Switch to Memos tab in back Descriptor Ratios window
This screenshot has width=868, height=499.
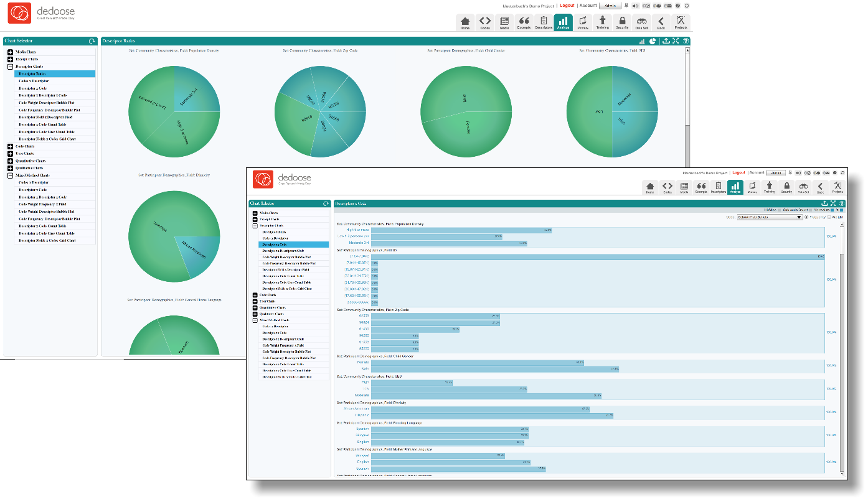pyautogui.click(x=583, y=22)
